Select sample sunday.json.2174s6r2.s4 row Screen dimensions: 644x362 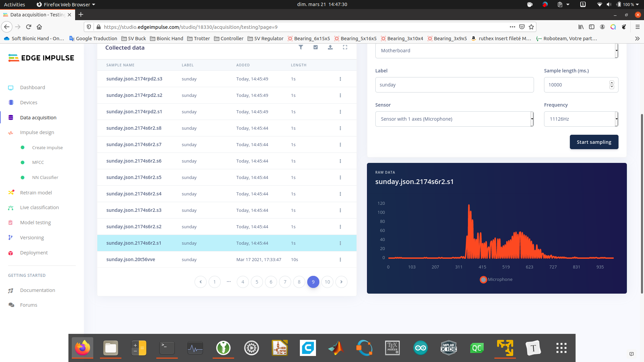click(227, 194)
